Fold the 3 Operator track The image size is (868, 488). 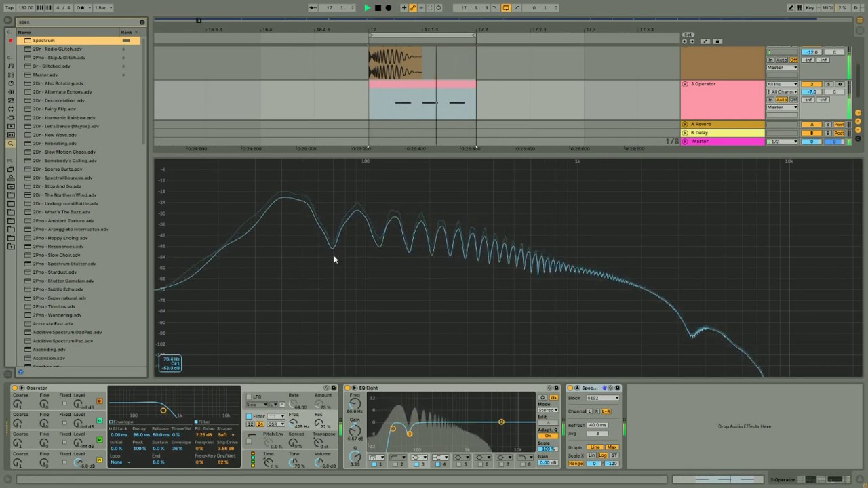685,84
